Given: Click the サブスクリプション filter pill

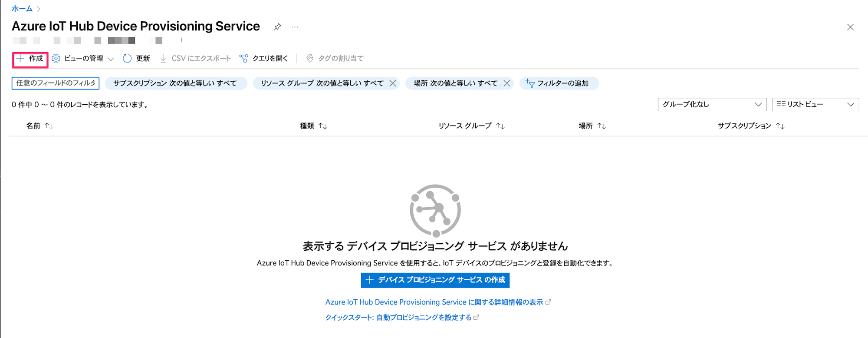Looking at the screenshot, I should (x=176, y=83).
